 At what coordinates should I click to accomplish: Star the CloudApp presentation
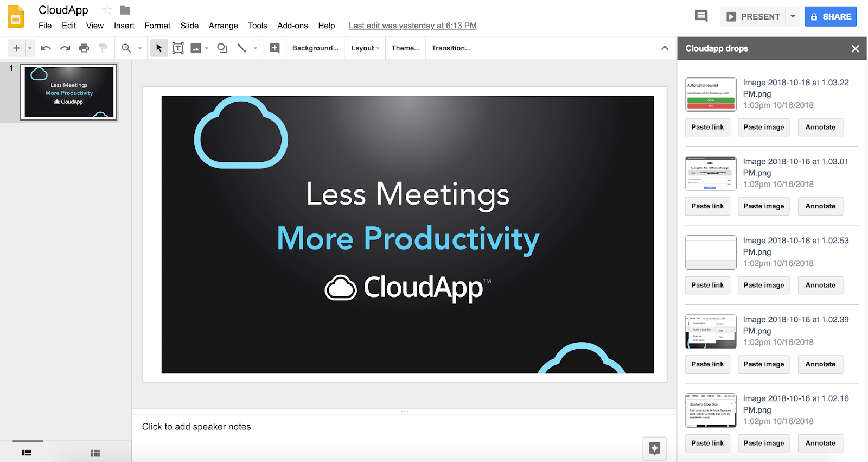click(x=107, y=10)
